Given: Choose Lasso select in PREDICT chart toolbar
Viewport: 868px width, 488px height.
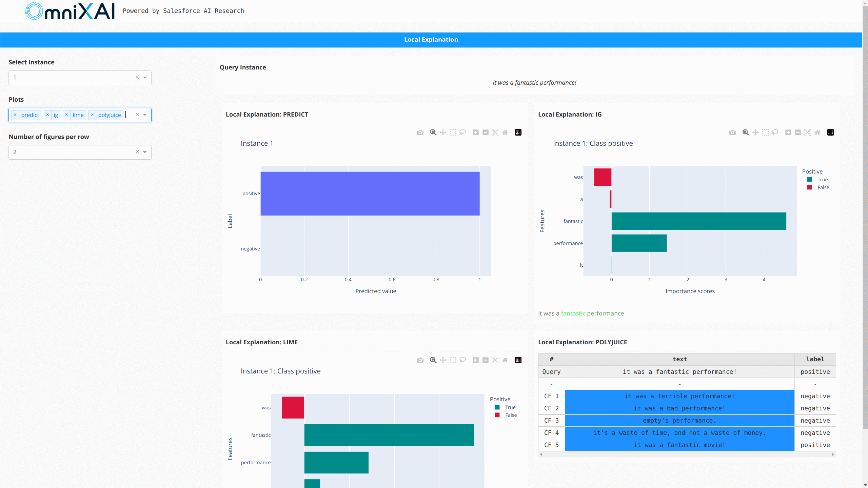Looking at the screenshot, I should [462, 133].
